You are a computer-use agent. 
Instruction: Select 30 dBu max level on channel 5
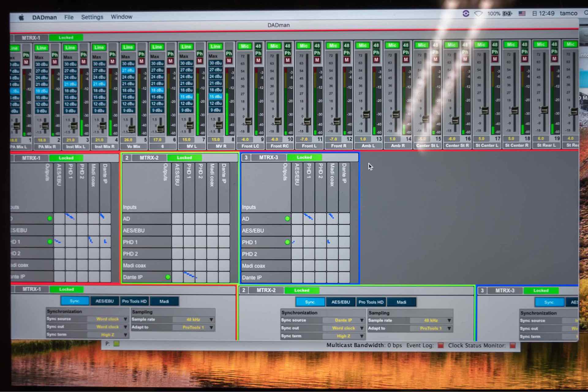[x=128, y=64]
